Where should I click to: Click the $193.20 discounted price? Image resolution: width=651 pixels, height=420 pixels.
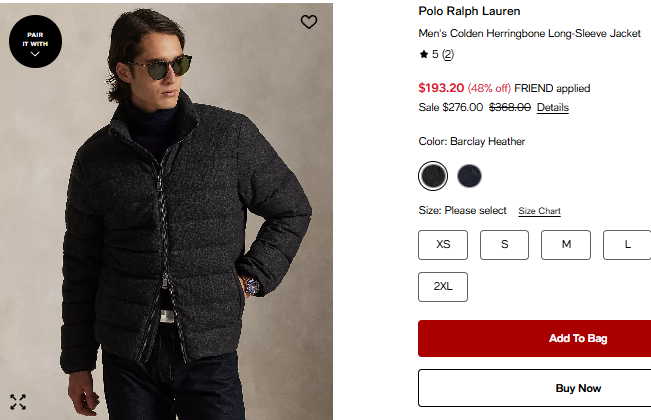coord(441,88)
